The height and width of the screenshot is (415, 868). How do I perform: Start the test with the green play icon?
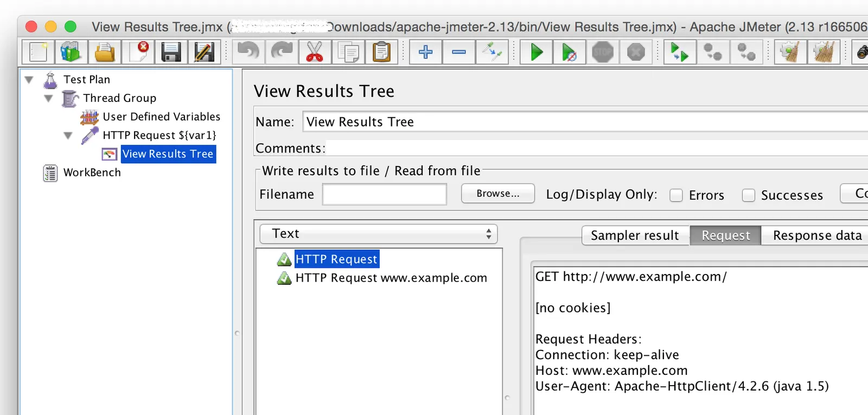537,53
